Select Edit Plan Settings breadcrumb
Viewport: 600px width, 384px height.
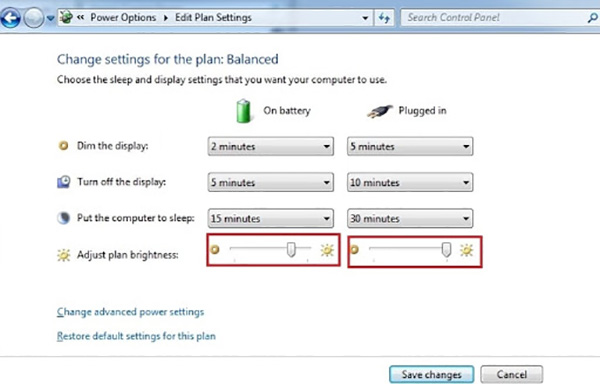click(x=213, y=18)
